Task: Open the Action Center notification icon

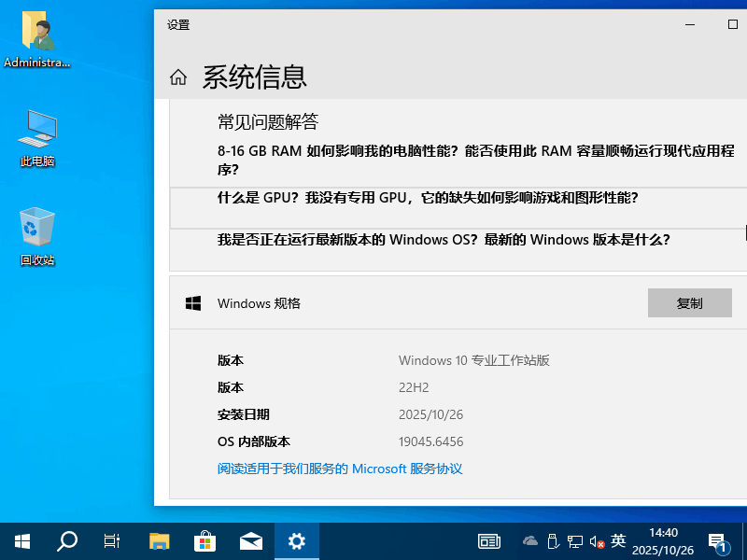Action: [717, 540]
